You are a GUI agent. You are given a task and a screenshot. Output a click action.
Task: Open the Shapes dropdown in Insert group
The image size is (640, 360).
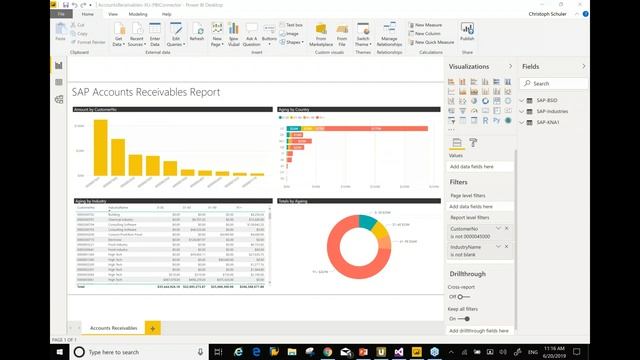click(292, 42)
